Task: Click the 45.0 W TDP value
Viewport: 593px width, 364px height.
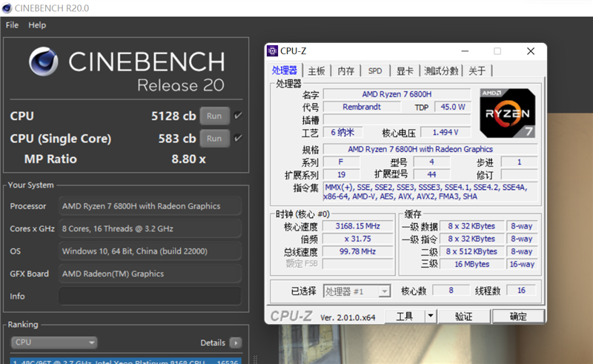Action: point(453,107)
